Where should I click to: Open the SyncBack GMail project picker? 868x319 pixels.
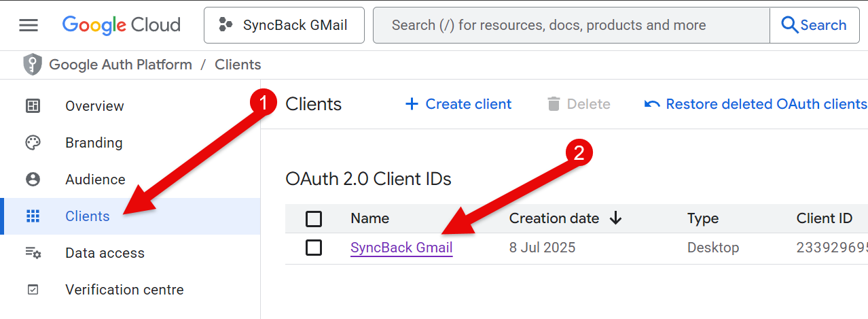pos(284,25)
